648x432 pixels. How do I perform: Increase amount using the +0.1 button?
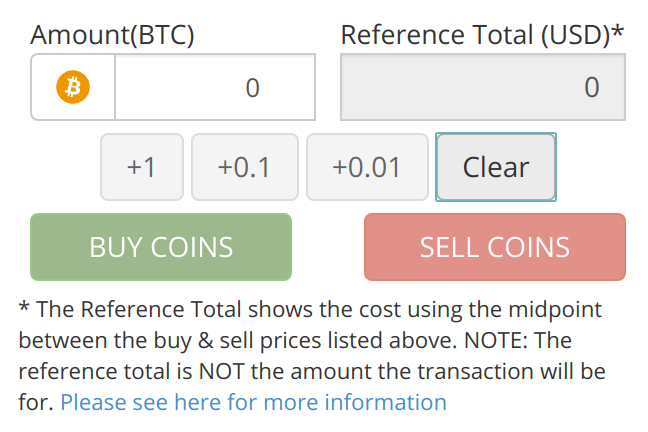coord(245,167)
